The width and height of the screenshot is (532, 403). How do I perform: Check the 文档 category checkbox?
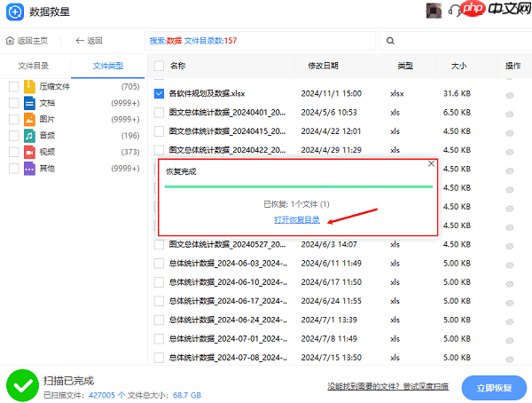click(x=13, y=103)
